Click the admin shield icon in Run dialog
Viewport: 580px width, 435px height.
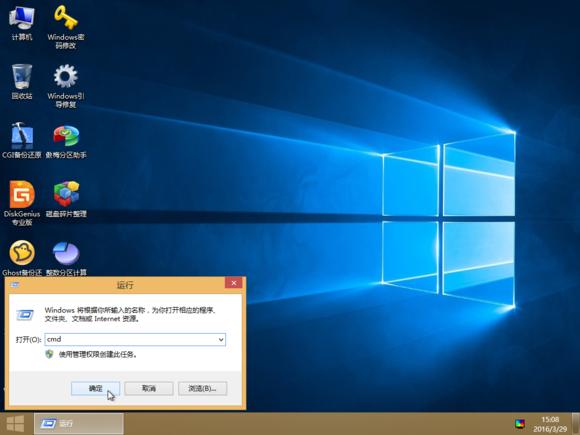pyautogui.click(x=49, y=354)
